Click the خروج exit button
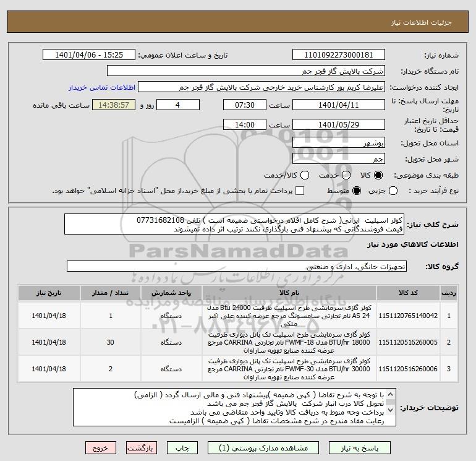This screenshot has width=476, height=461. pos(101,448)
